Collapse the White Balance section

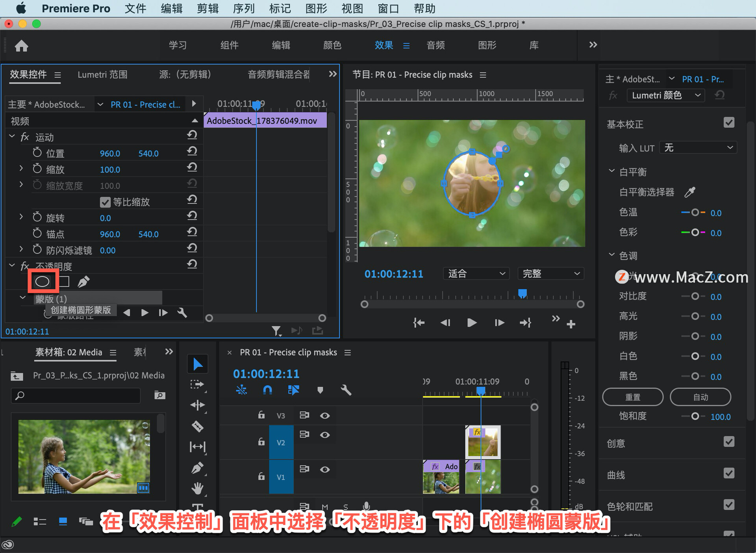[611, 171]
